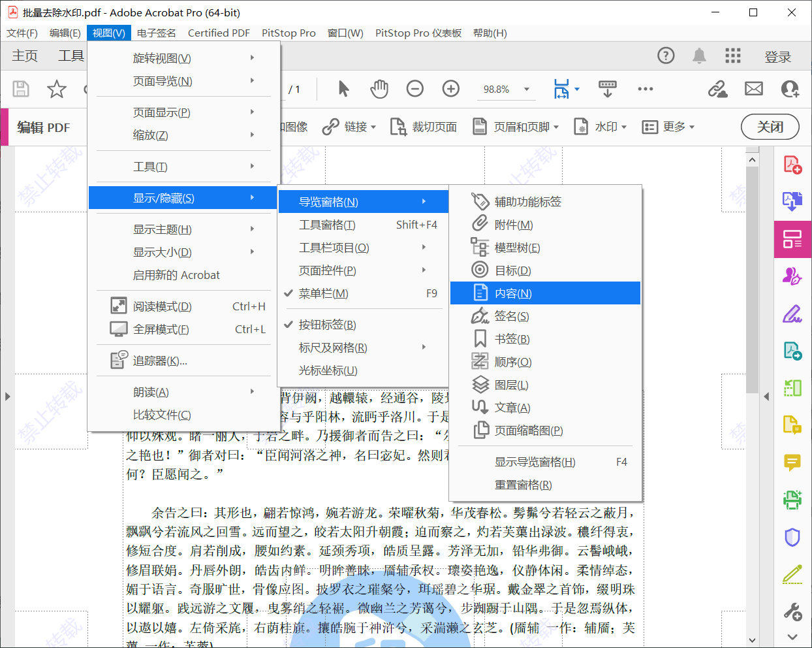Open the 文件 menu
The image size is (812, 648).
(22, 33)
